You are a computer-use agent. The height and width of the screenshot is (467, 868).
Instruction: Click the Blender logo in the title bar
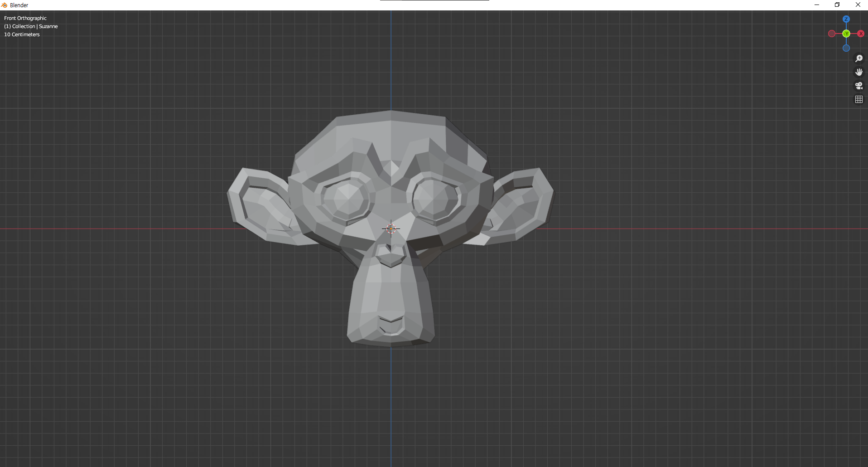pos(5,5)
